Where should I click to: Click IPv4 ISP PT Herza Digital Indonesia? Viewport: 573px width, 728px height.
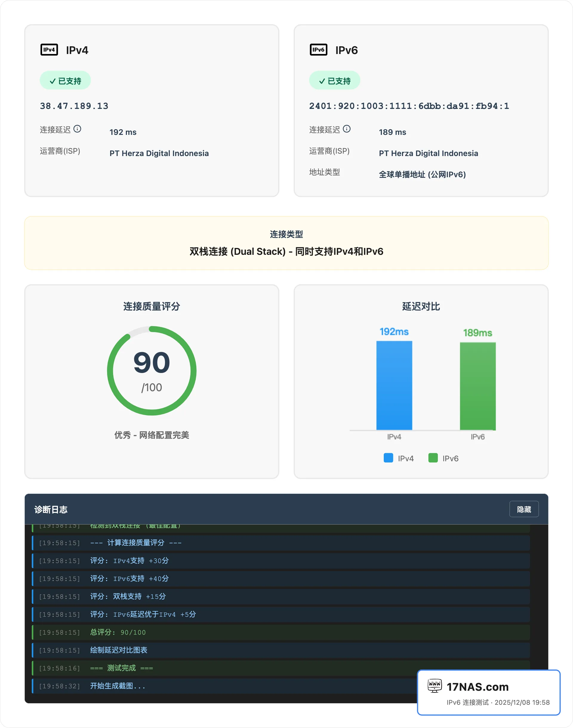(x=159, y=153)
